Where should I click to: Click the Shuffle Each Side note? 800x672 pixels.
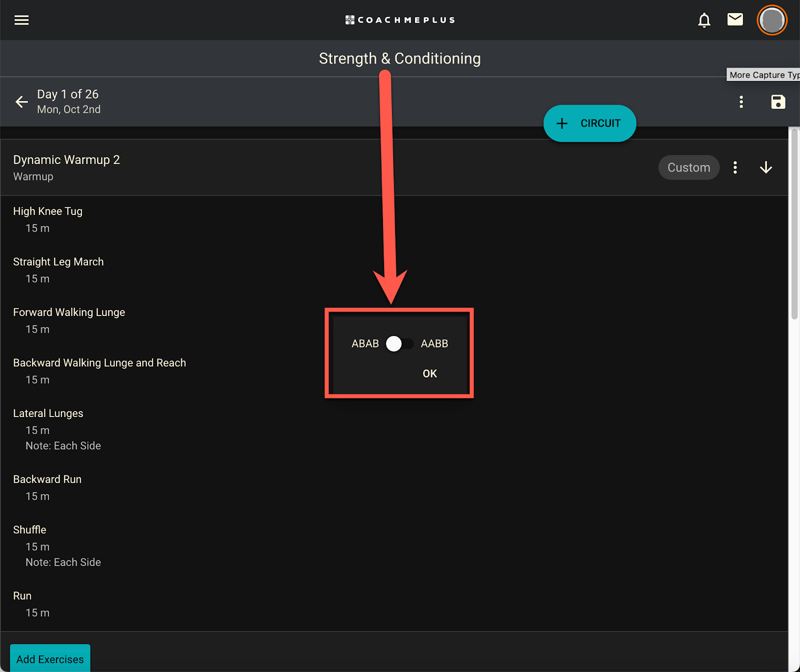coord(63,562)
